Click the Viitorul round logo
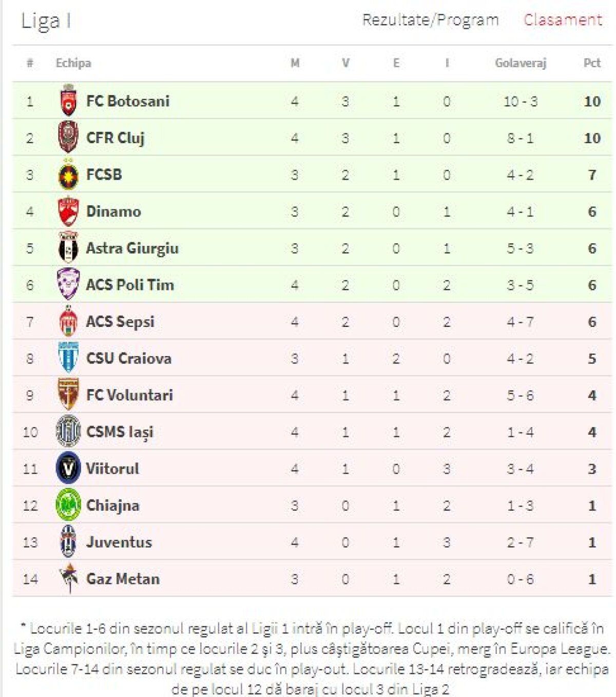 (68, 468)
